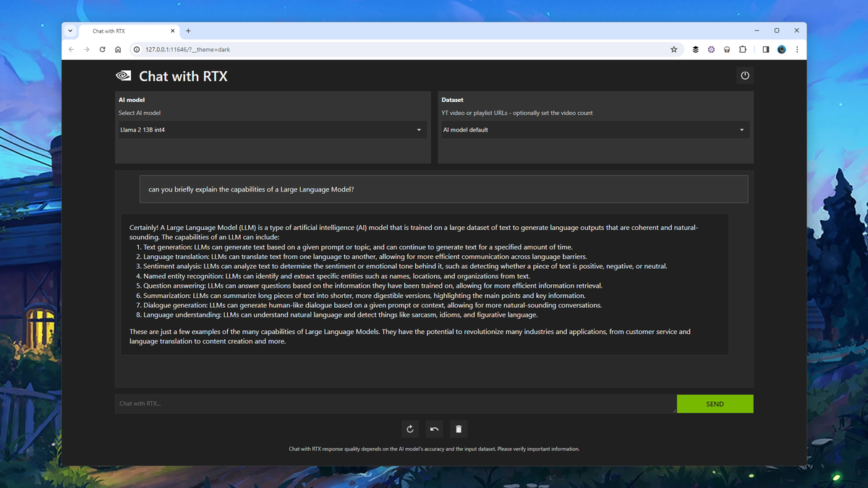Open the purple round extension icon
The height and width of the screenshot is (488, 868).
[x=711, y=49]
